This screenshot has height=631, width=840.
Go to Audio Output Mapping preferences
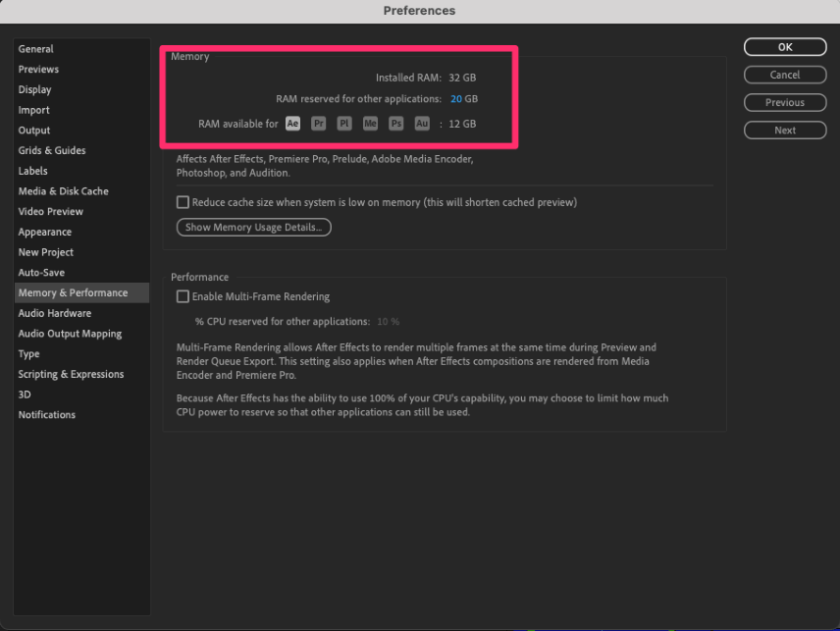pos(81,334)
